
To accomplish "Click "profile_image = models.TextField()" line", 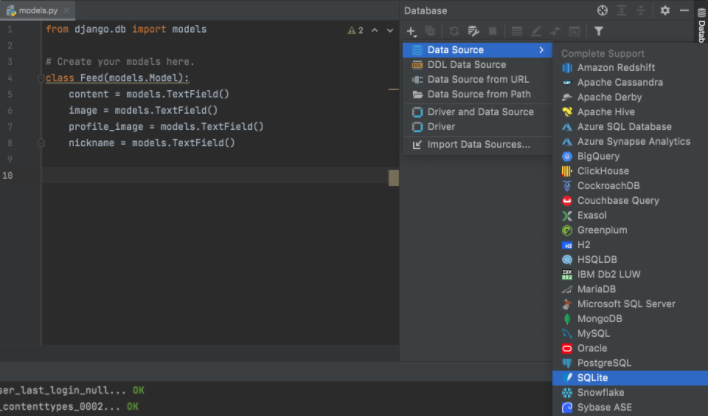I will pos(166,127).
